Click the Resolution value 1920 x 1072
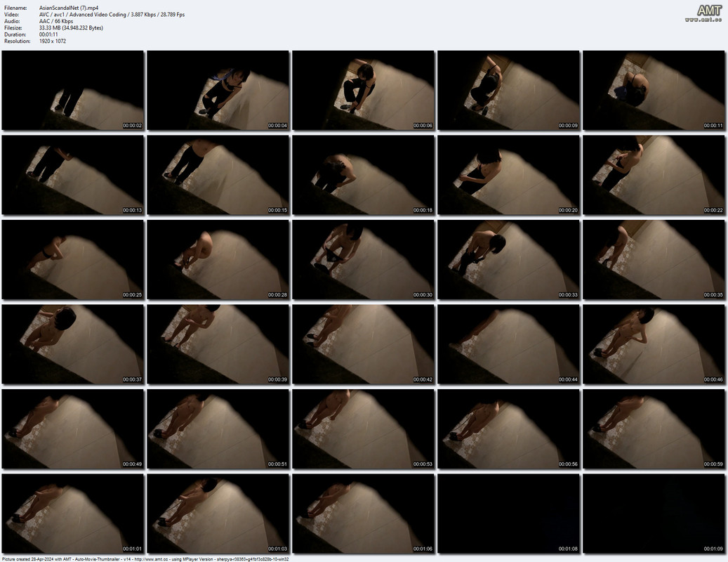The width and height of the screenshot is (728, 562). coord(53,41)
